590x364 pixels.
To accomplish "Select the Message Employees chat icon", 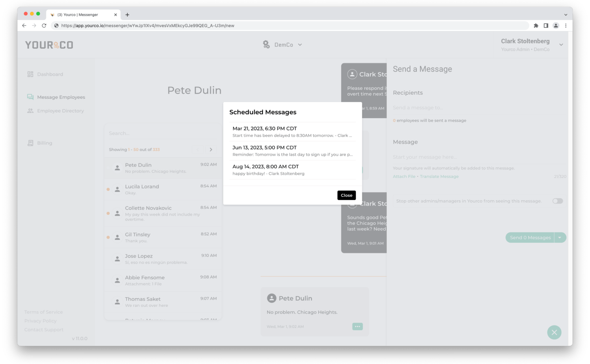I will click(x=30, y=97).
